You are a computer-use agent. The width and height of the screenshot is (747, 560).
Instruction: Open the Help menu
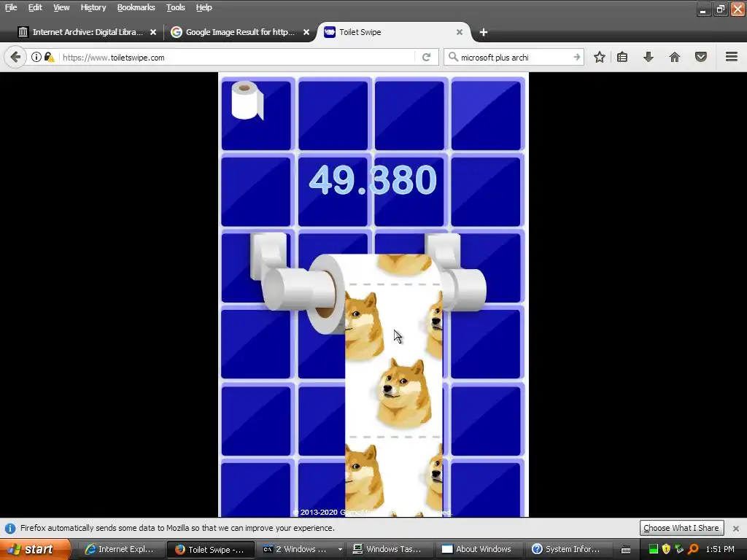click(204, 7)
